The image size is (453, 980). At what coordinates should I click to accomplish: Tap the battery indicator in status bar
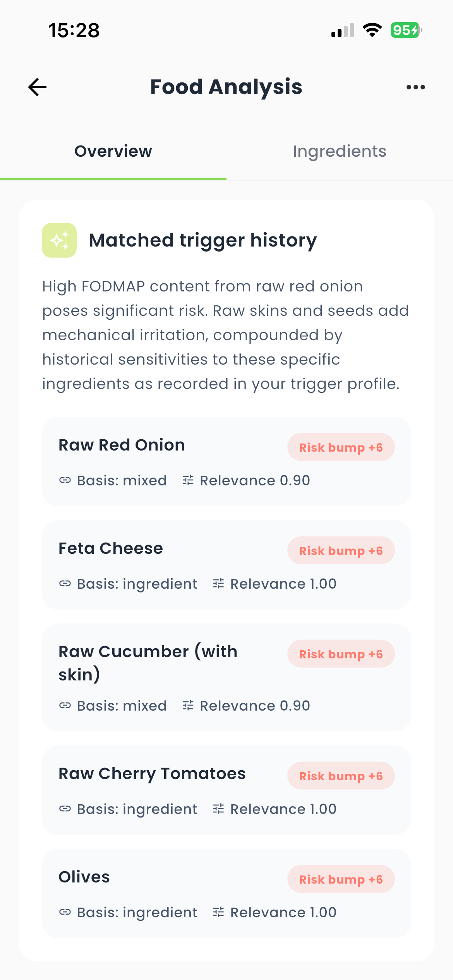point(406,30)
